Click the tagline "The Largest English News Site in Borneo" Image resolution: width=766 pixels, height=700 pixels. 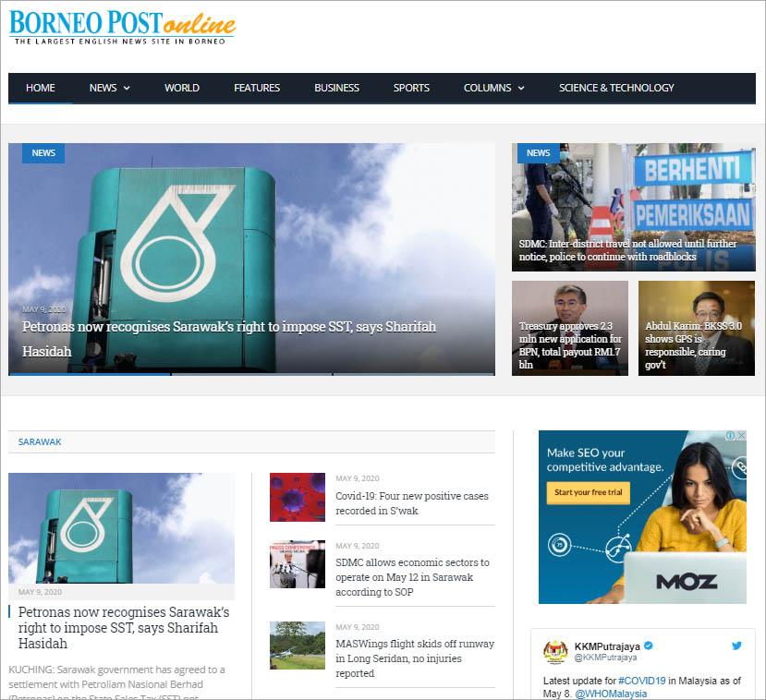[x=120, y=42]
